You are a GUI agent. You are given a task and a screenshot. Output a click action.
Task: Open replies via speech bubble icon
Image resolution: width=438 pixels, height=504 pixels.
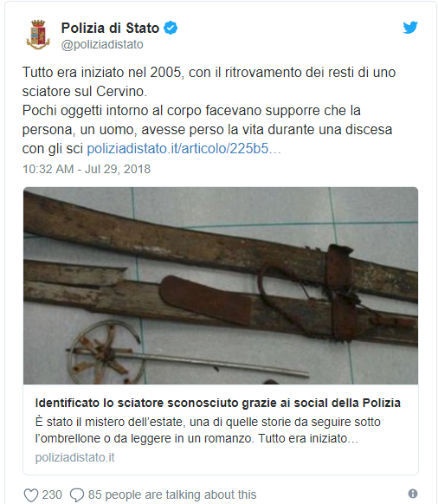(x=77, y=494)
